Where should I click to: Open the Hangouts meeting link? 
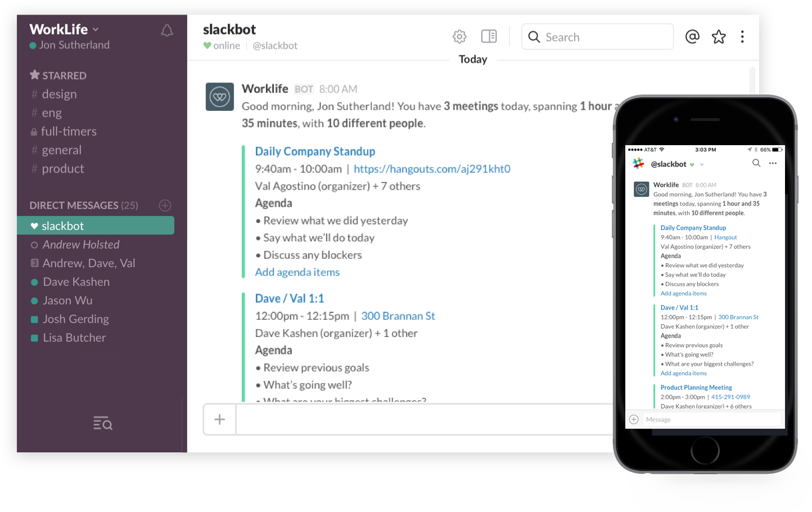pyautogui.click(x=432, y=168)
